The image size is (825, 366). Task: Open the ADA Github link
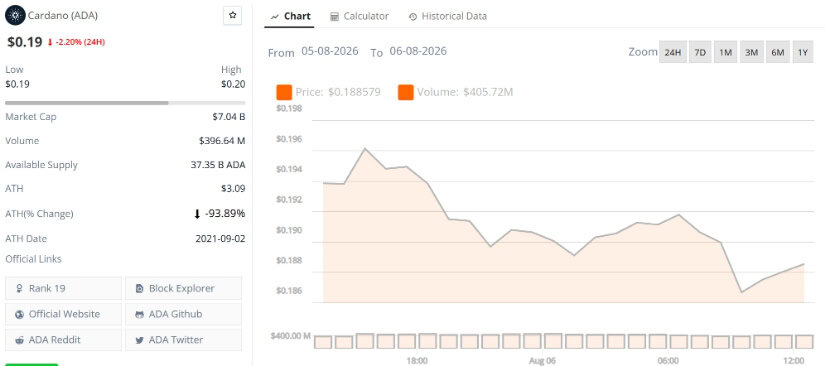click(x=183, y=314)
